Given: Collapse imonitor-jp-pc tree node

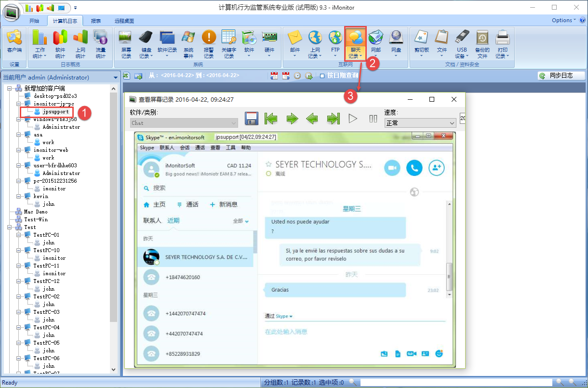Looking at the screenshot, I should click(x=19, y=104).
